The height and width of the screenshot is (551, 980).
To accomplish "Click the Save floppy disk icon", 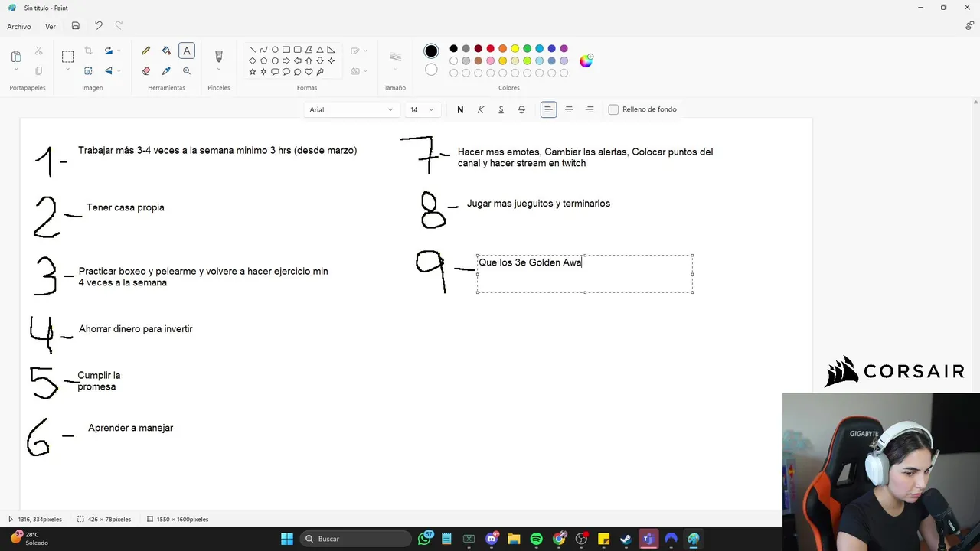I will coord(75,26).
